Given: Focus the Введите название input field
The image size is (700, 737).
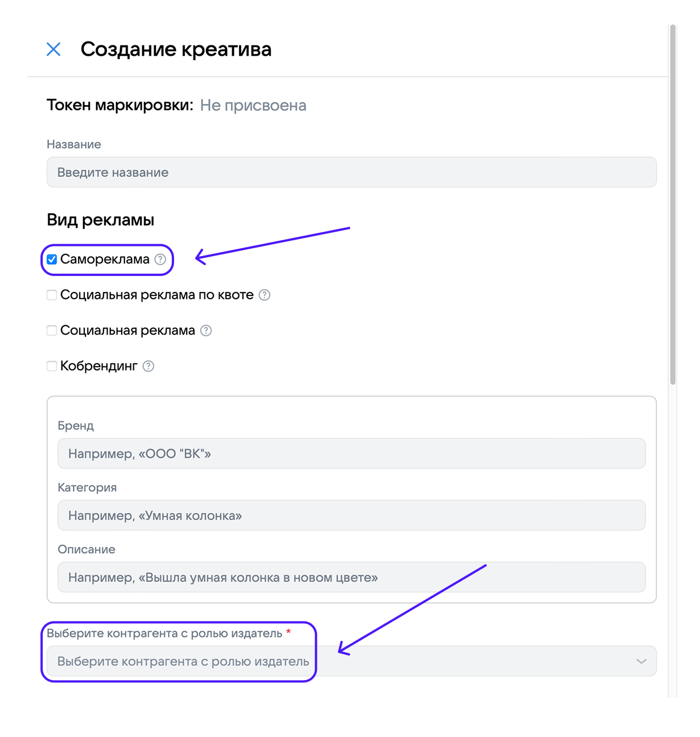Looking at the screenshot, I should (351, 172).
